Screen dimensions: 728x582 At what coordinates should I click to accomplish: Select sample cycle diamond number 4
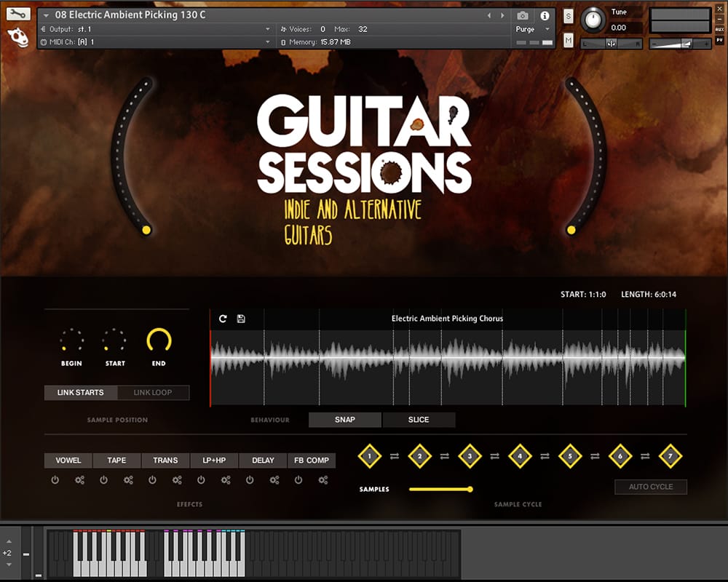click(x=520, y=456)
